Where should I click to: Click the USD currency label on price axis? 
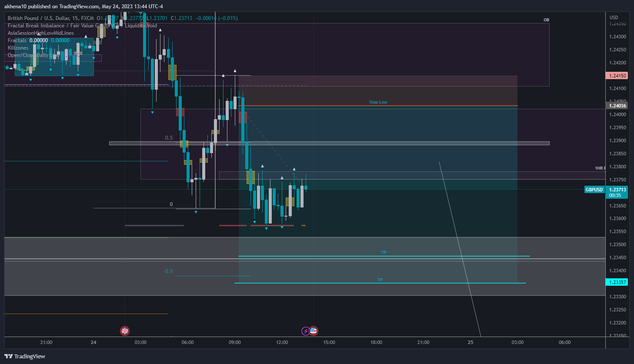pos(614,17)
